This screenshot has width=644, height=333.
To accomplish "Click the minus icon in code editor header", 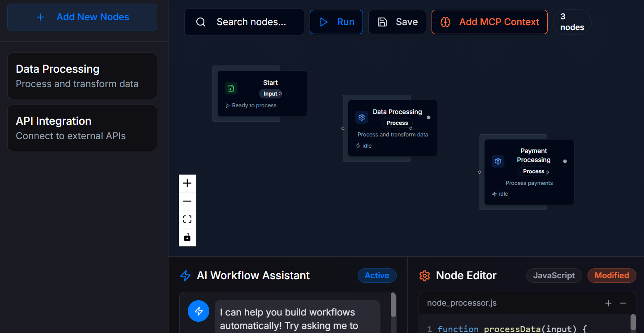I will [x=623, y=303].
